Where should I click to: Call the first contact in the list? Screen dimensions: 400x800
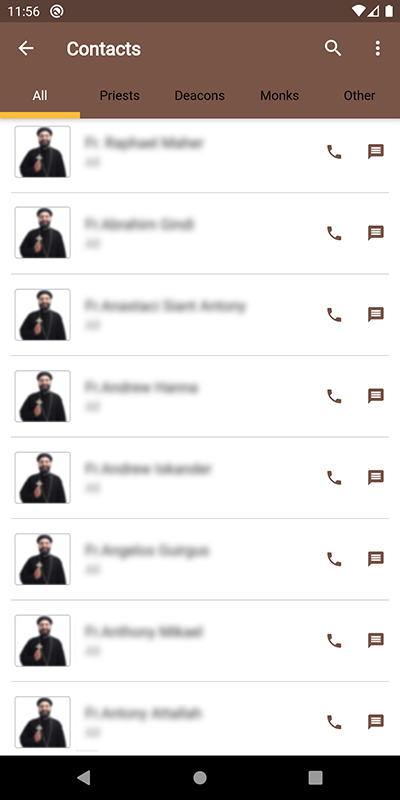coord(334,152)
